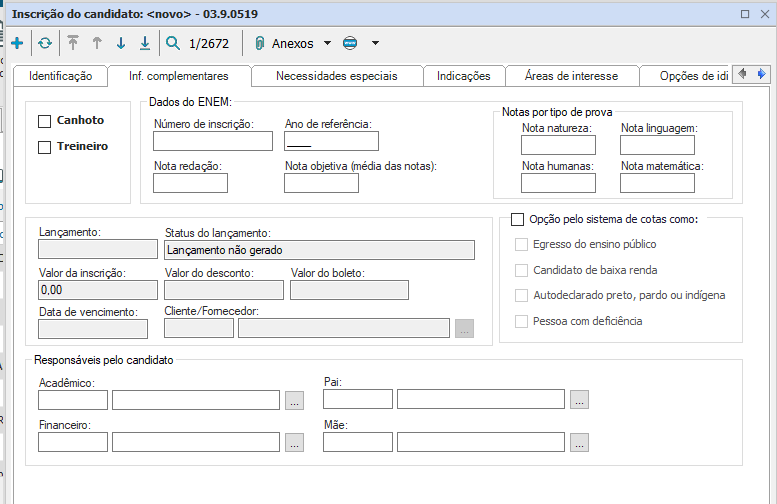Jump to the last record icon

pyautogui.click(x=145, y=43)
